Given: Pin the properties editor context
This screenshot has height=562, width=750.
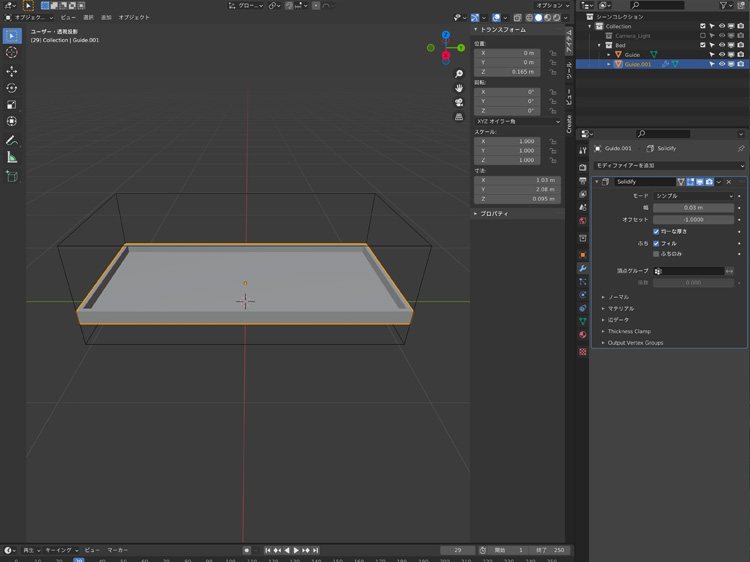Looking at the screenshot, I should click(x=741, y=148).
